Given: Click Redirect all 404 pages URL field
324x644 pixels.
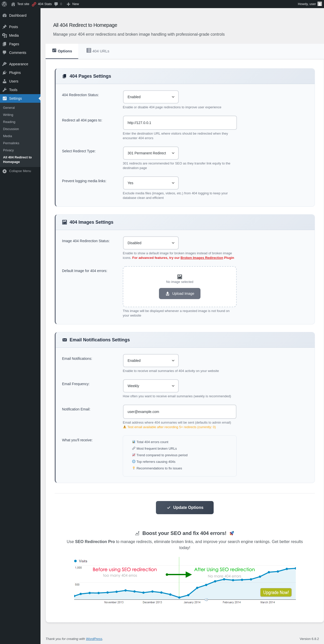Looking at the screenshot, I should click(x=180, y=123).
